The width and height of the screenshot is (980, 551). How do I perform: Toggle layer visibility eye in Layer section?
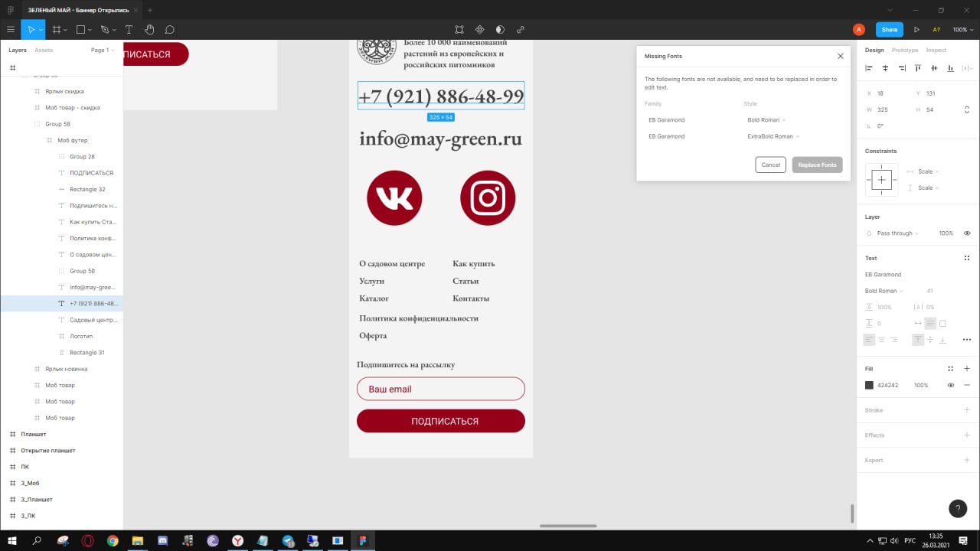click(x=967, y=233)
